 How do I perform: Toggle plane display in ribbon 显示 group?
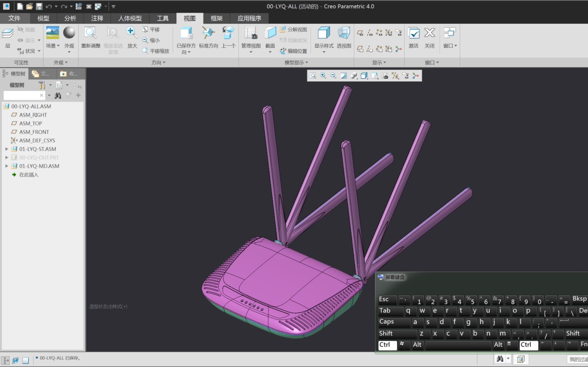tap(360, 33)
